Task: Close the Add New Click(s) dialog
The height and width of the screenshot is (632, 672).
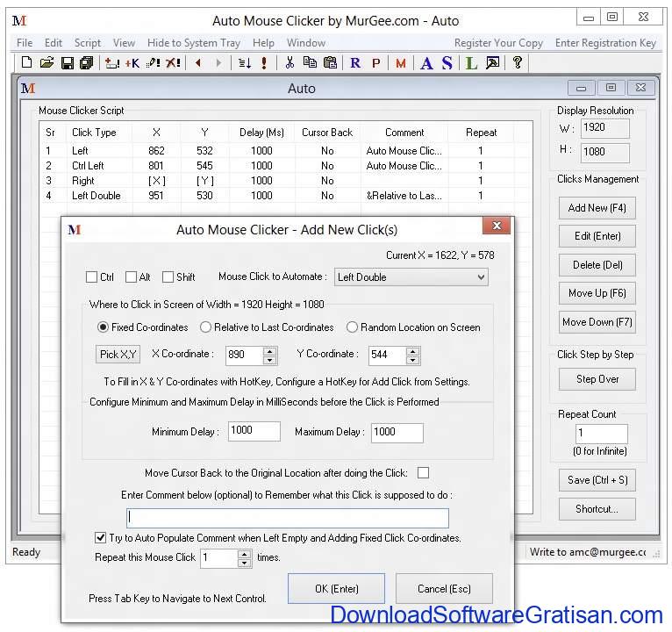Action: point(497,226)
